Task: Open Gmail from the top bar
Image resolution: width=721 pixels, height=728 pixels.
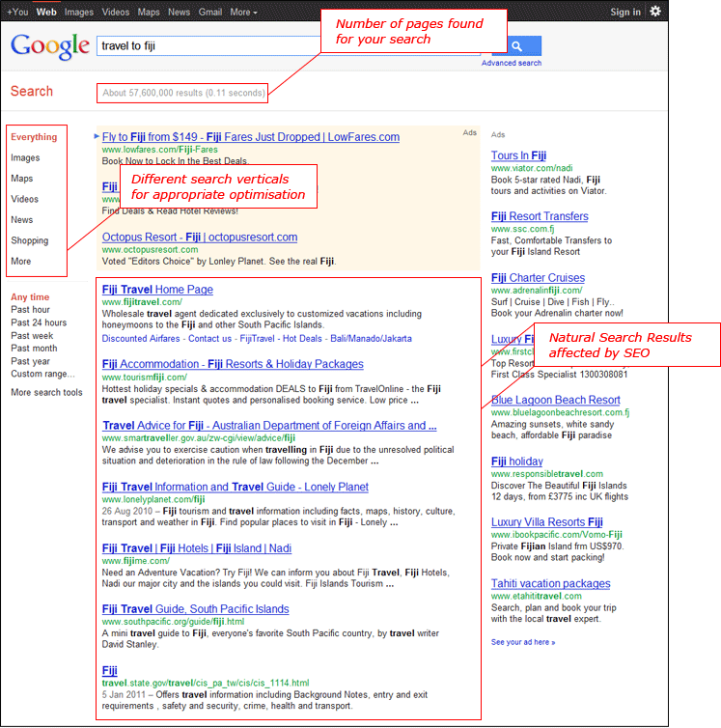Action: click(x=210, y=13)
